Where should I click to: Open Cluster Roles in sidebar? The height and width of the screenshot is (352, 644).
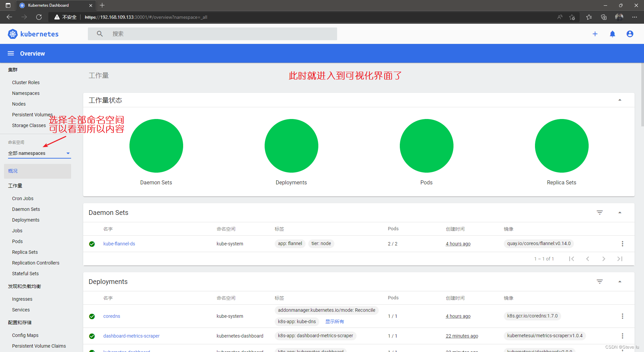pyautogui.click(x=26, y=82)
